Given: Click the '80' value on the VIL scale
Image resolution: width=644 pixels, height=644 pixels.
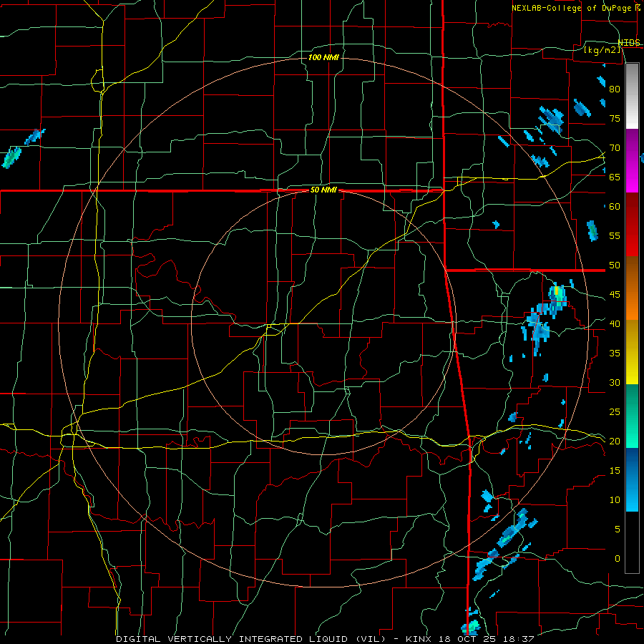Looking at the screenshot, I should [x=615, y=89].
